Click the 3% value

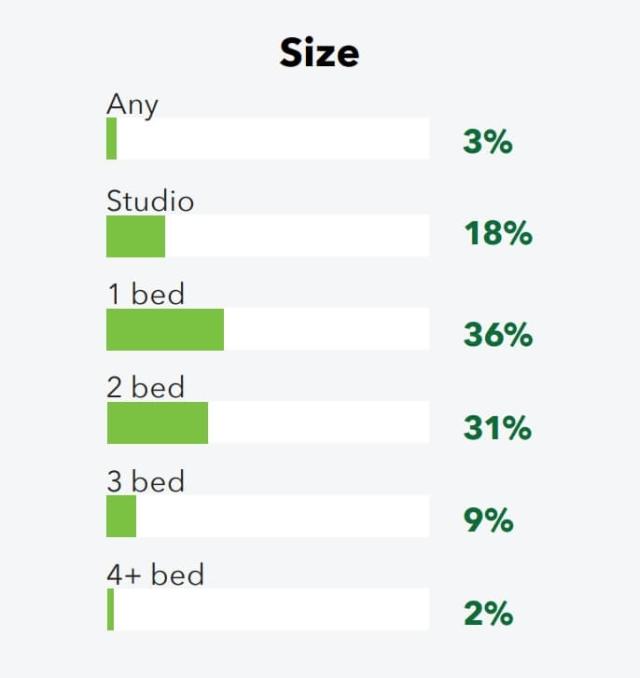(487, 142)
